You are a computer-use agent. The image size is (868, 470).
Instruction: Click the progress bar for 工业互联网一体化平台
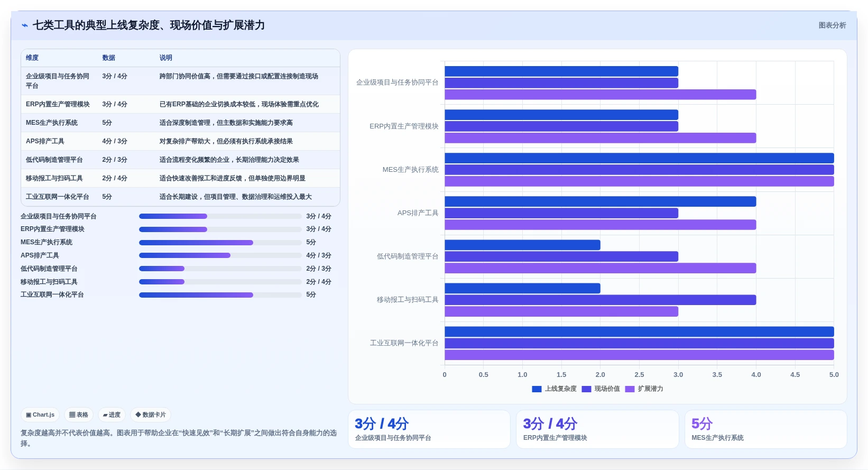220,295
